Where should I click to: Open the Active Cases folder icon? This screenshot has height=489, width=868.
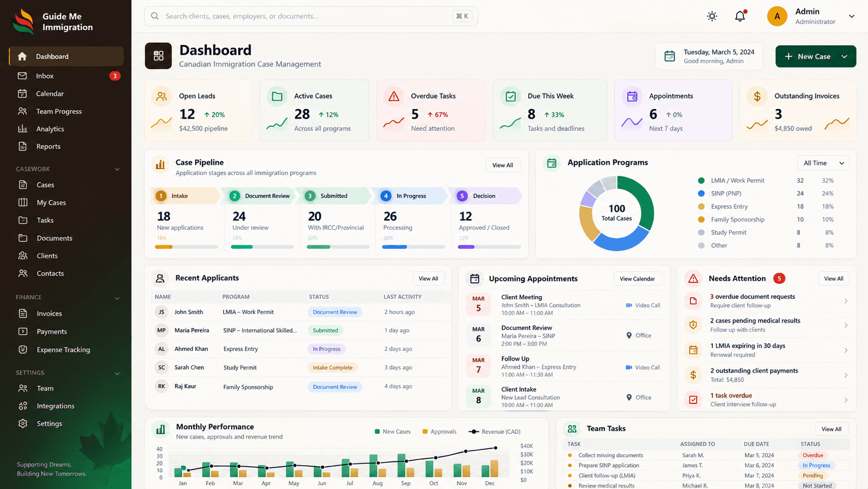[277, 96]
